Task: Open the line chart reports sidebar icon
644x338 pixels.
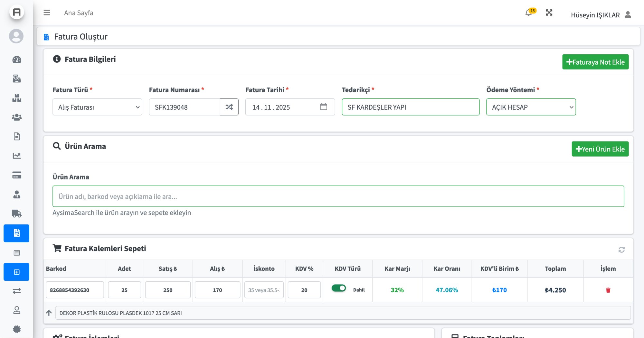Action: coord(17,156)
